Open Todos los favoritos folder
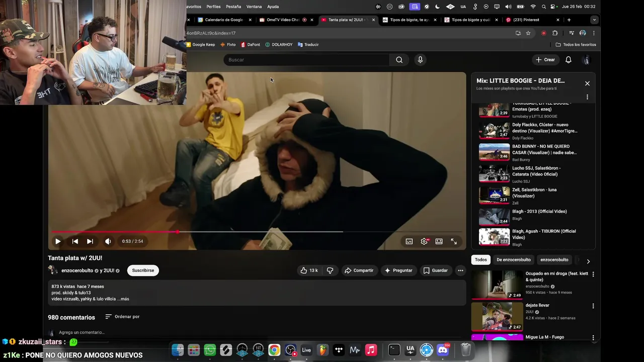644x362 pixels. tap(576, 45)
